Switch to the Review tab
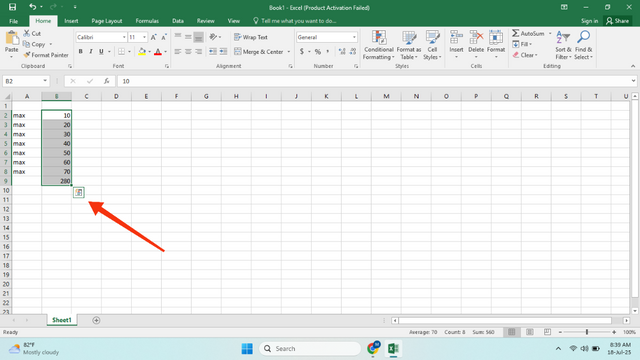 coord(205,21)
